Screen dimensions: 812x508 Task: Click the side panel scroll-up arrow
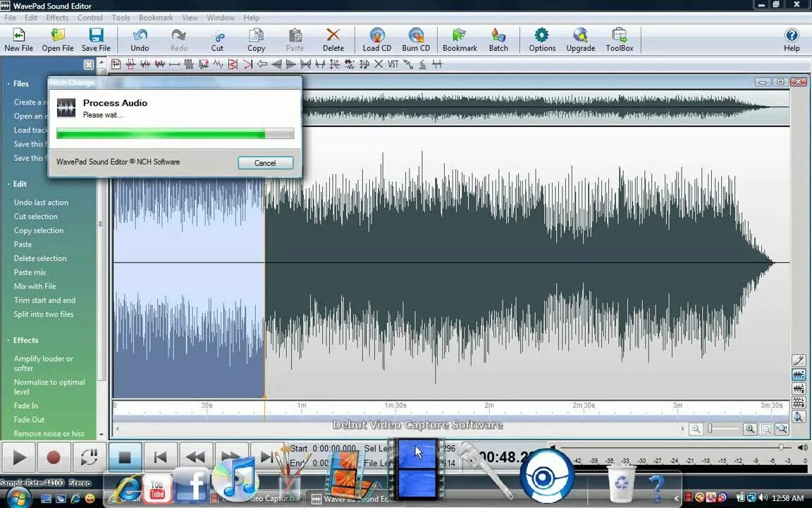coord(101,64)
